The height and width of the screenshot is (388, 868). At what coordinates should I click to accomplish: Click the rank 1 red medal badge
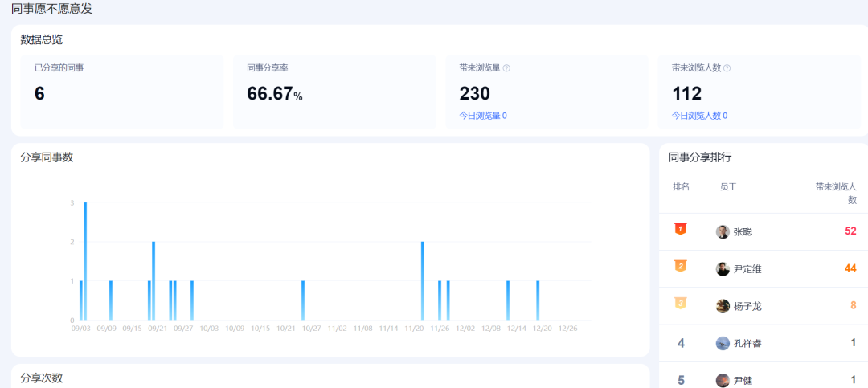(681, 229)
